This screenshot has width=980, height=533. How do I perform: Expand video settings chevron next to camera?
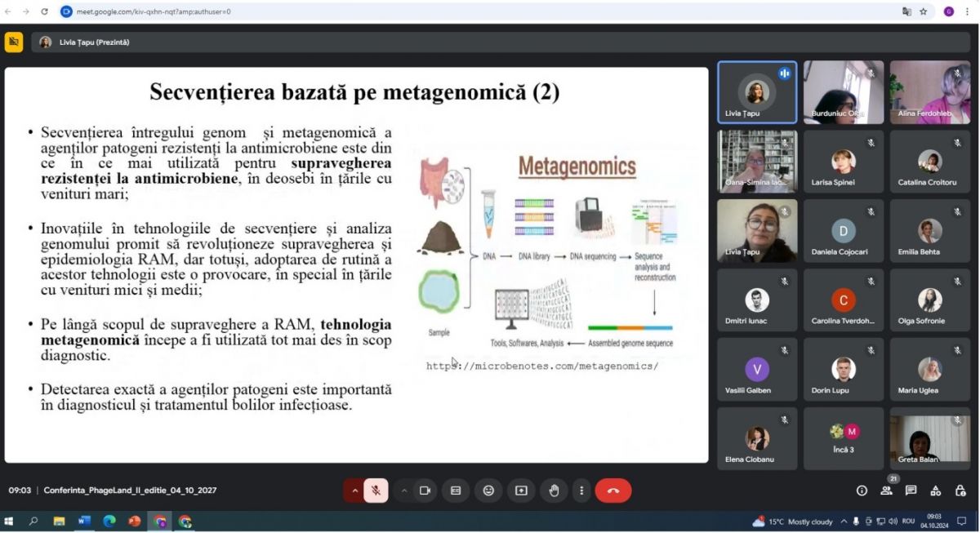404,491
